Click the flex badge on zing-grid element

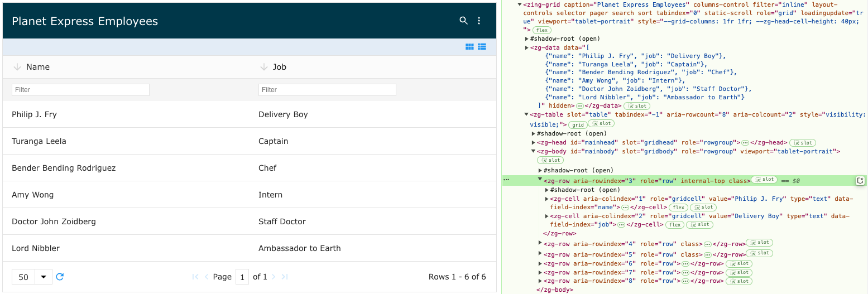541,30
